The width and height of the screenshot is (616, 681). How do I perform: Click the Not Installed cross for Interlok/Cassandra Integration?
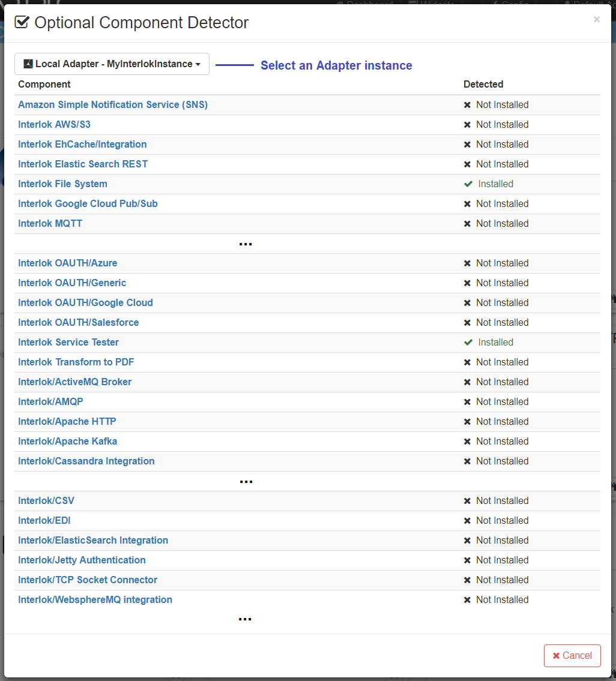pos(467,461)
